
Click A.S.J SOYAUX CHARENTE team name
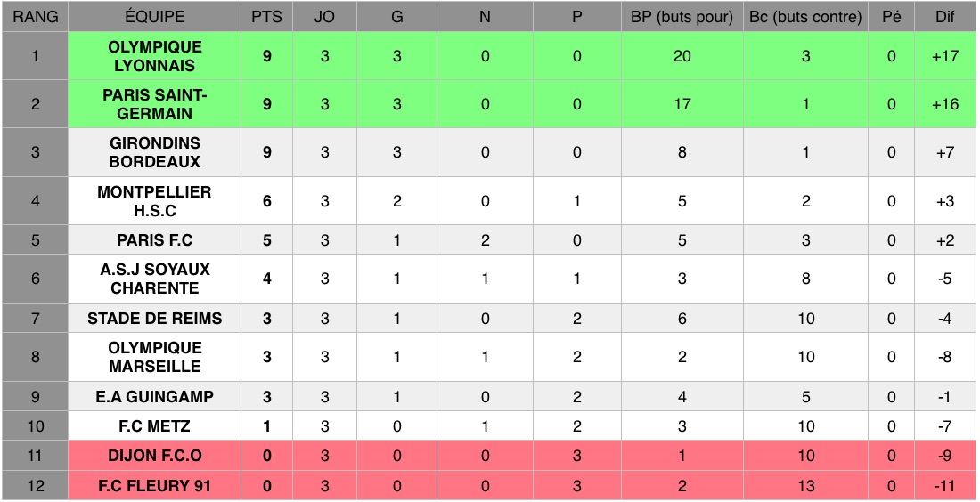click(x=154, y=279)
